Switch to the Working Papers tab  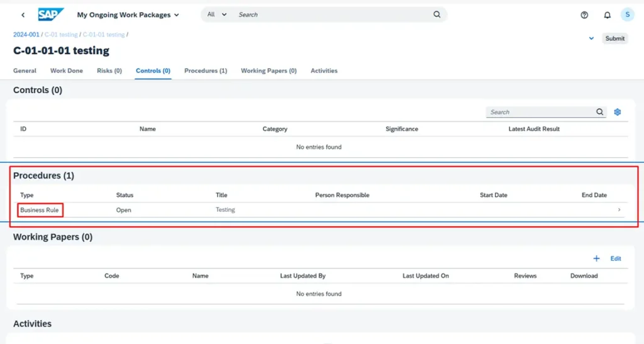pos(269,71)
